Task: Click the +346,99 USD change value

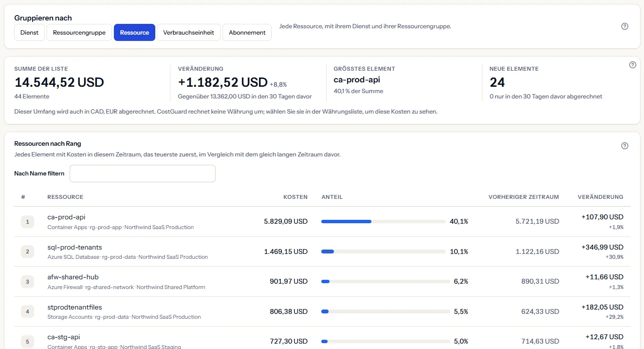Action: click(x=603, y=247)
